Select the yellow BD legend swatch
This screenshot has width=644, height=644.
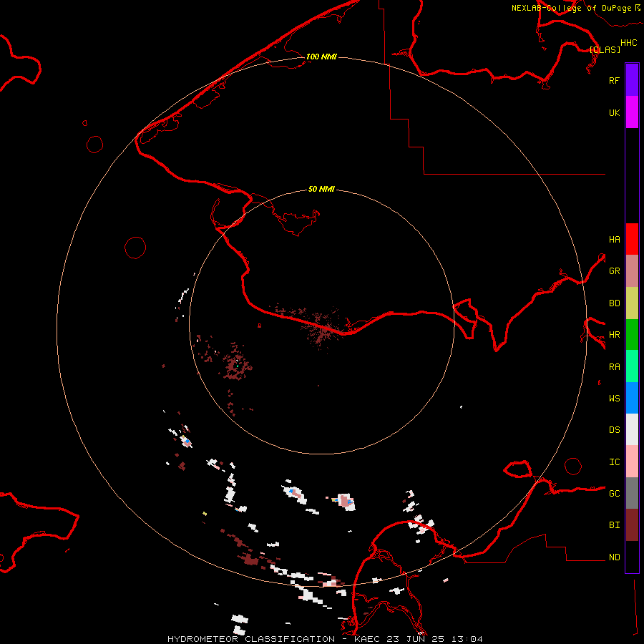click(632, 303)
